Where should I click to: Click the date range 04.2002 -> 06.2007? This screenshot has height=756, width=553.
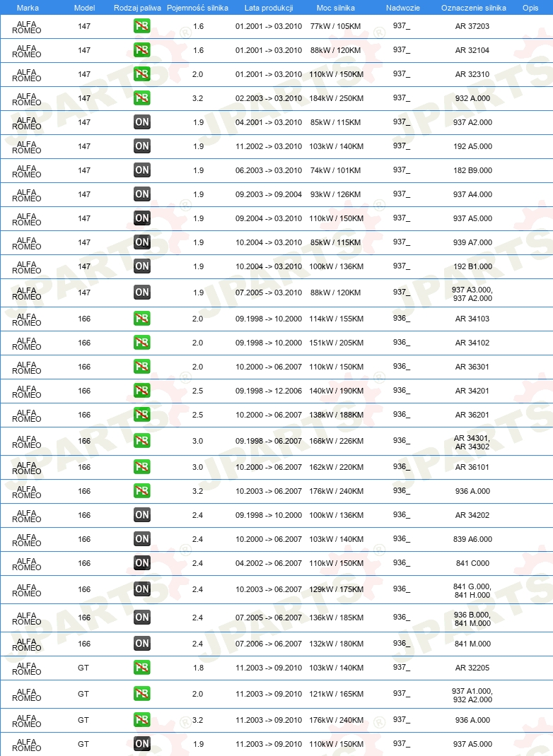tap(269, 563)
